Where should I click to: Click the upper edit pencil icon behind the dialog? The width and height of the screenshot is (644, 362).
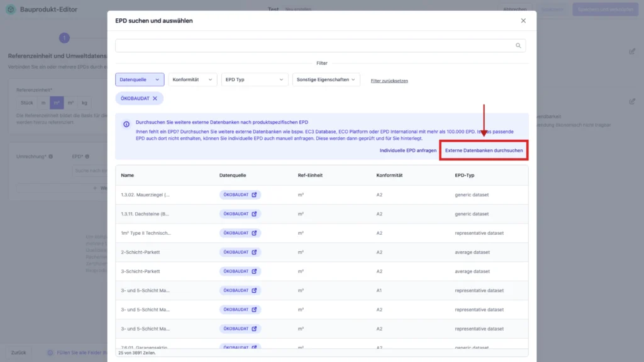(x=632, y=52)
